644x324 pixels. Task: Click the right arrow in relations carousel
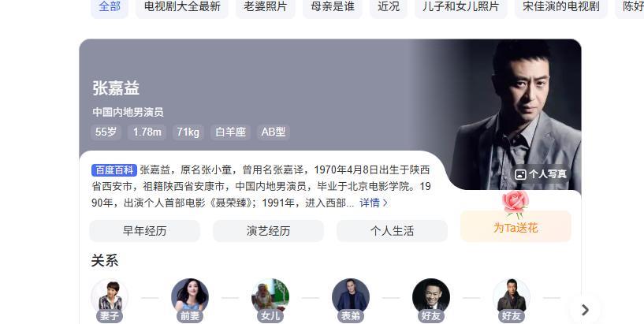585,310
